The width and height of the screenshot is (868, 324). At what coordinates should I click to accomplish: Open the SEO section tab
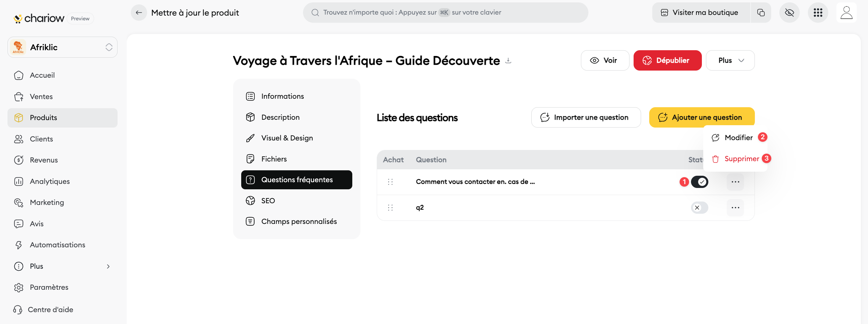[x=268, y=201]
